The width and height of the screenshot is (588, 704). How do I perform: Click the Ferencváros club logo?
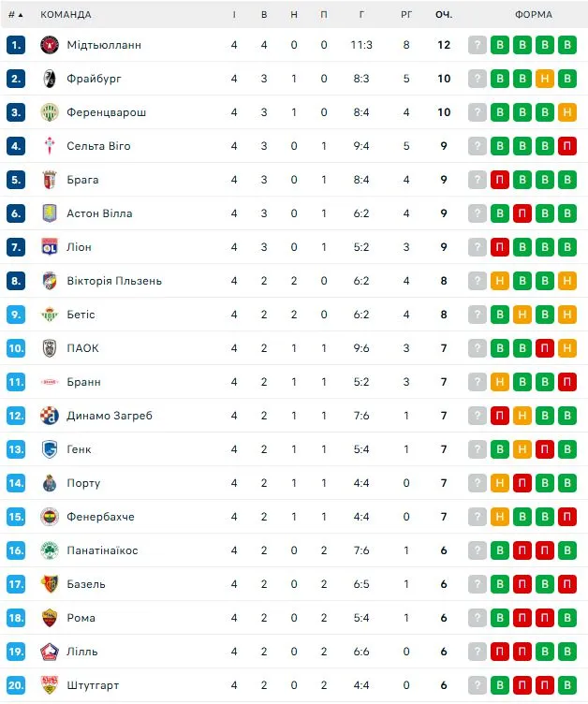50,112
